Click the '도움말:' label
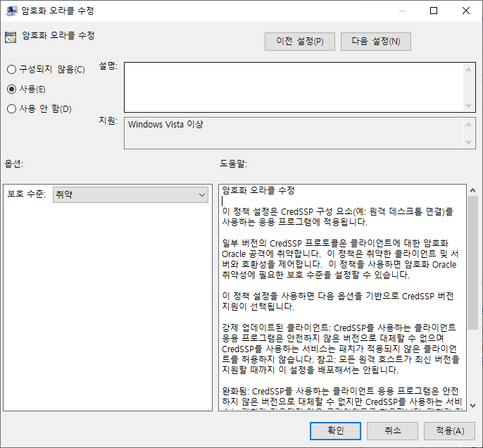This screenshot has width=483, height=448. click(x=233, y=163)
